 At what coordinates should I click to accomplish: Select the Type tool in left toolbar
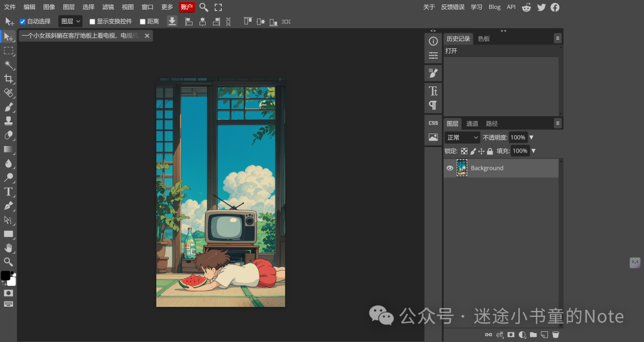[8, 192]
